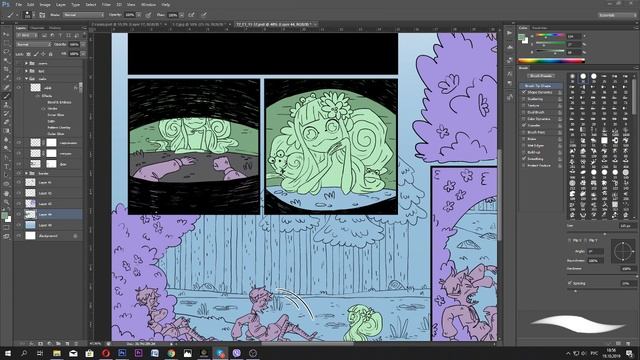
Task: Enable Texture checkbox in Brush panel
Action: tap(524, 106)
